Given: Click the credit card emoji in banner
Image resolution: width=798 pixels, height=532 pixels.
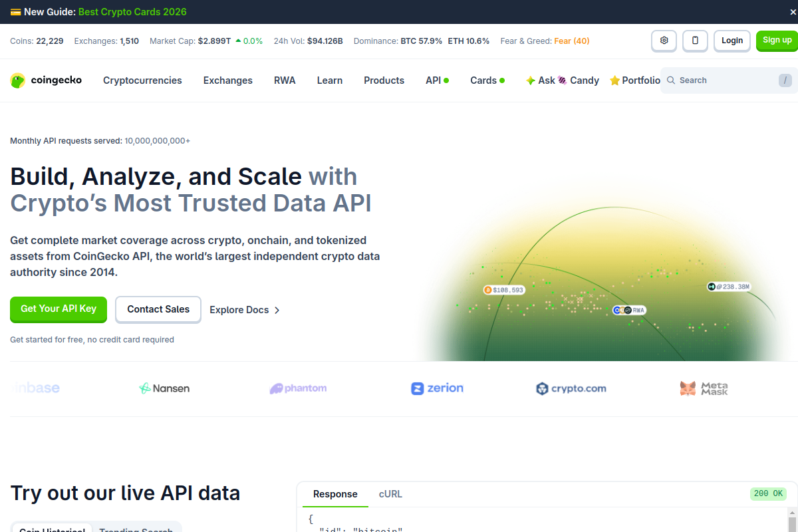Looking at the screenshot, I should coord(15,12).
